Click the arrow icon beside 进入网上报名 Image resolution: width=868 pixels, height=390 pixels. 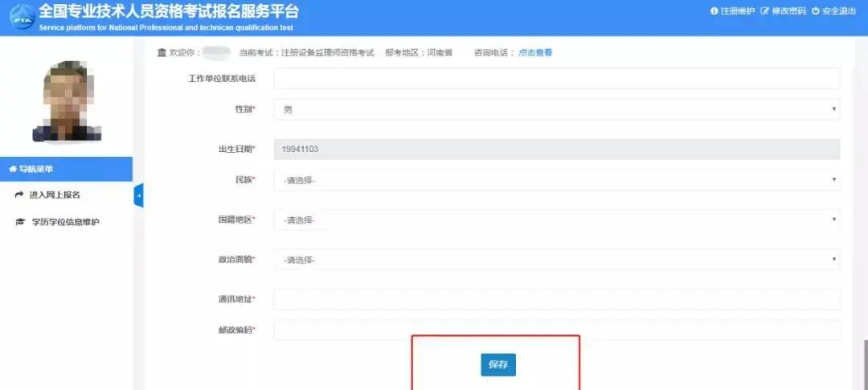[20, 195]
